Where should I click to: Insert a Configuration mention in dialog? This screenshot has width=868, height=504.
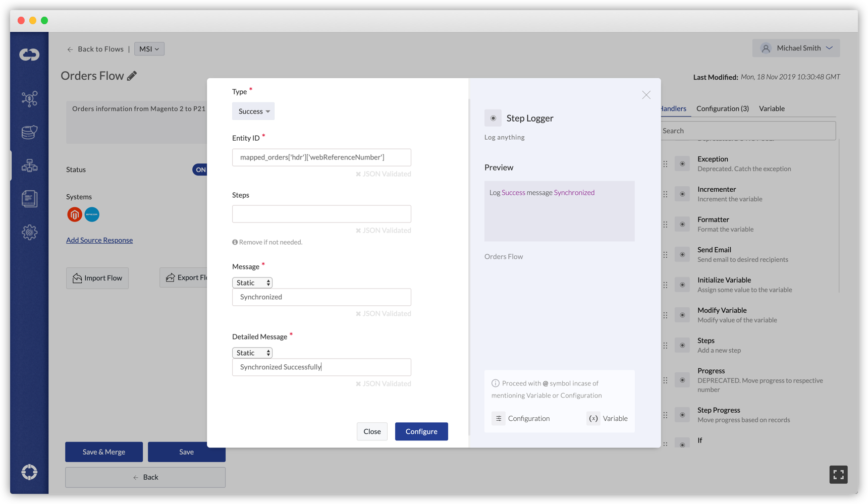tap(521, 418)
